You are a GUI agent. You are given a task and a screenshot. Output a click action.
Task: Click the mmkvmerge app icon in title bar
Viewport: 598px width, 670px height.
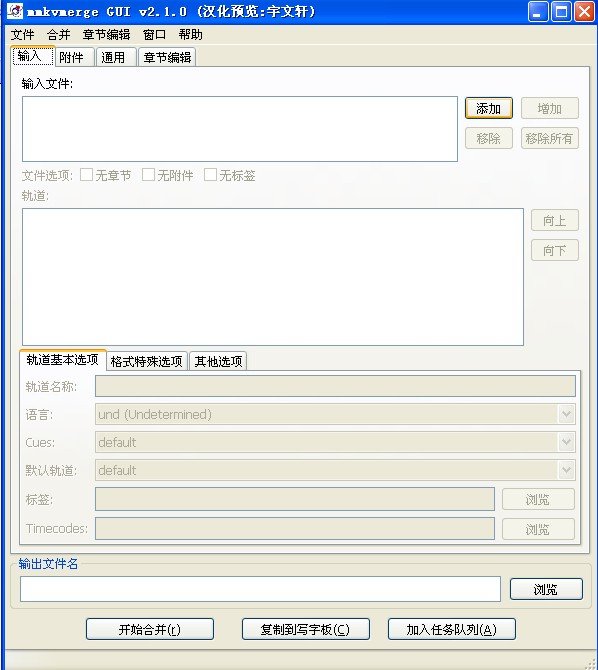pos(15,11)
